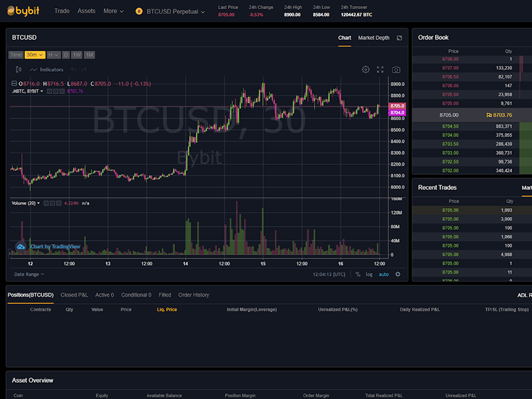
Task: Click the expand arrow at chart's left edge
Action: (x=9, y=253)
